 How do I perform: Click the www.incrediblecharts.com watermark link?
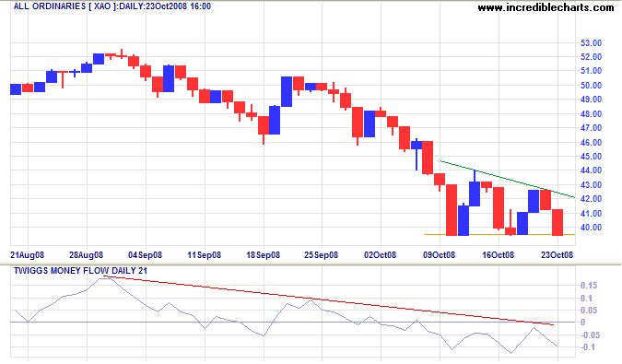(546, 7)
